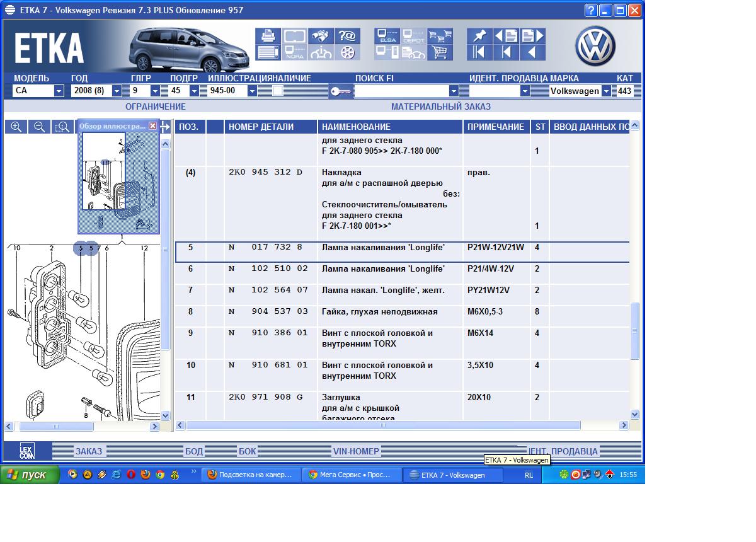Select part N 102 564 07

(x=402, y=295)
